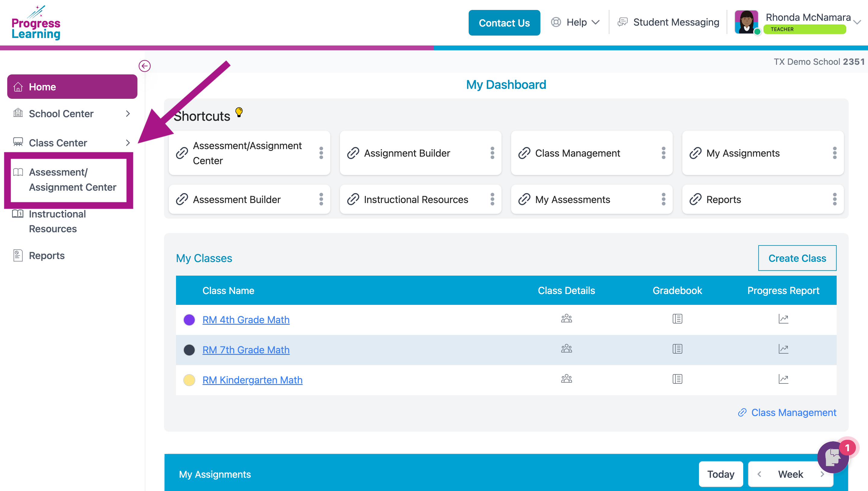Expand the School Center submenu
Image resolution: width=868 pixels, height=491 pixels.
(127, 114)
